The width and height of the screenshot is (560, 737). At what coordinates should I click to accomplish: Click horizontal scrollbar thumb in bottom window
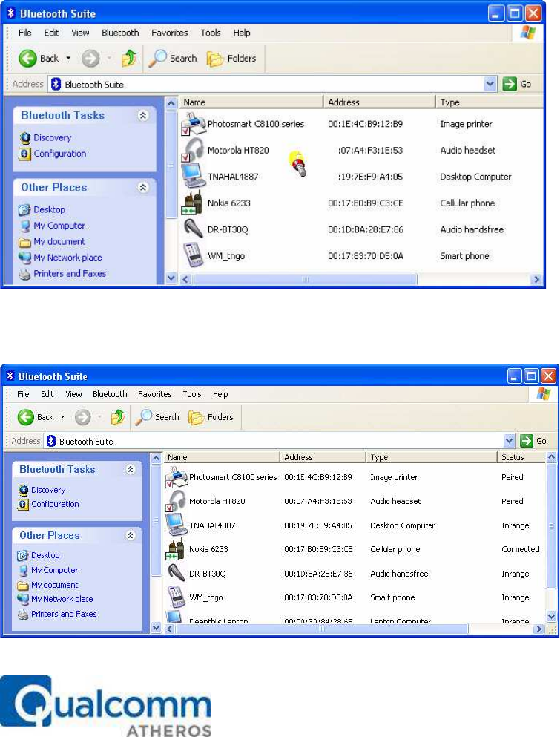(322, 629)
